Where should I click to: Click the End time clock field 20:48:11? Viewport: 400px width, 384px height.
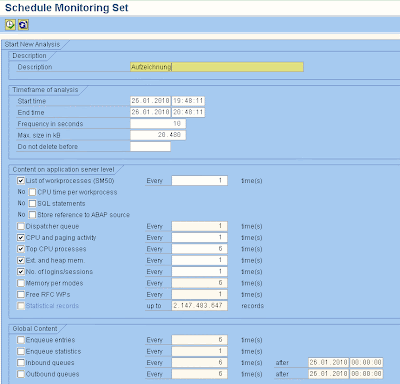[x=188, y=112]
